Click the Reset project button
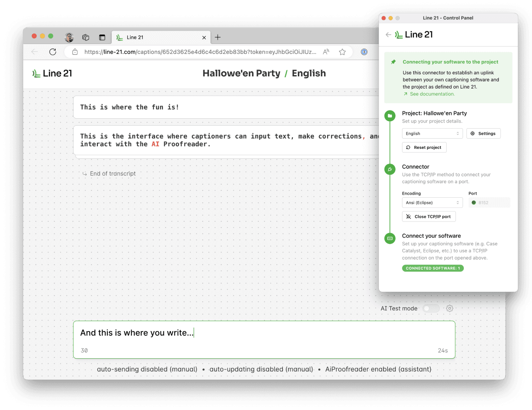 (424, 147)
